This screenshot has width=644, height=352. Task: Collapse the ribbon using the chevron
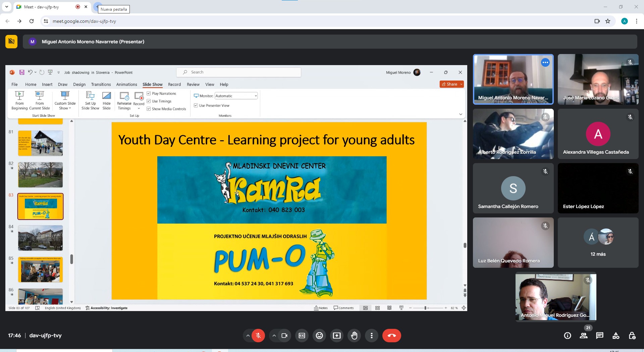(x=461, y=114)
